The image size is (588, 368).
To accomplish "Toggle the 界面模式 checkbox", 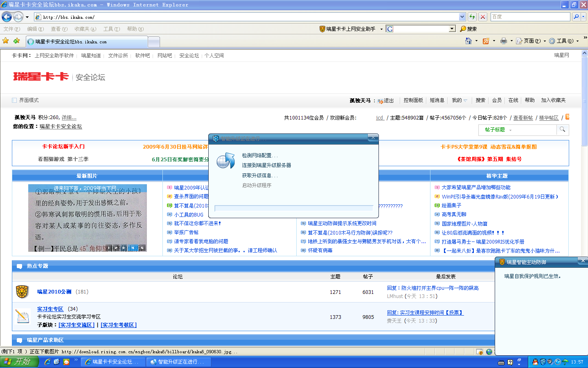I will coord(14,100).
